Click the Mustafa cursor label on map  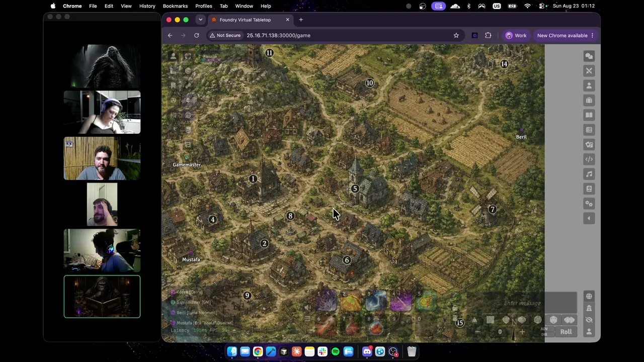(191, 259)
